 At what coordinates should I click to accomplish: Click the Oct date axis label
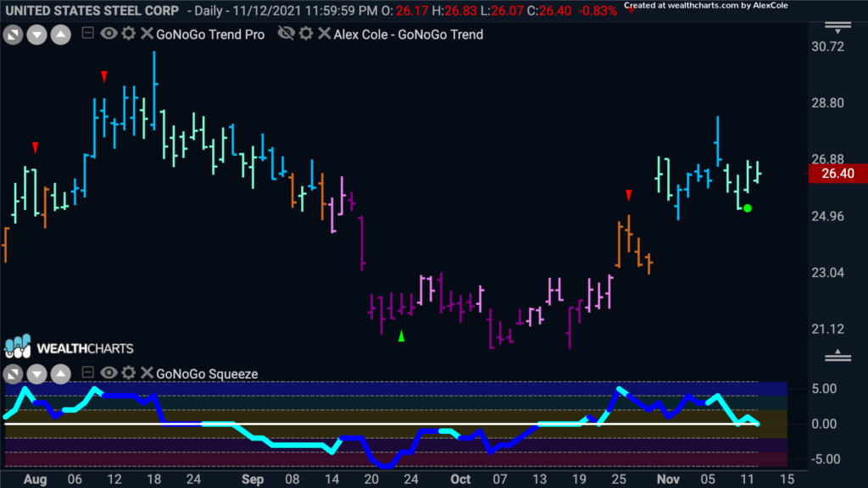(x=460, y=480)
